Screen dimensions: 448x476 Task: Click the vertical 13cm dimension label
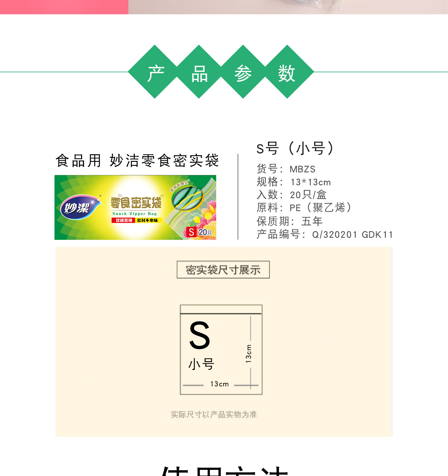point(249,354)
